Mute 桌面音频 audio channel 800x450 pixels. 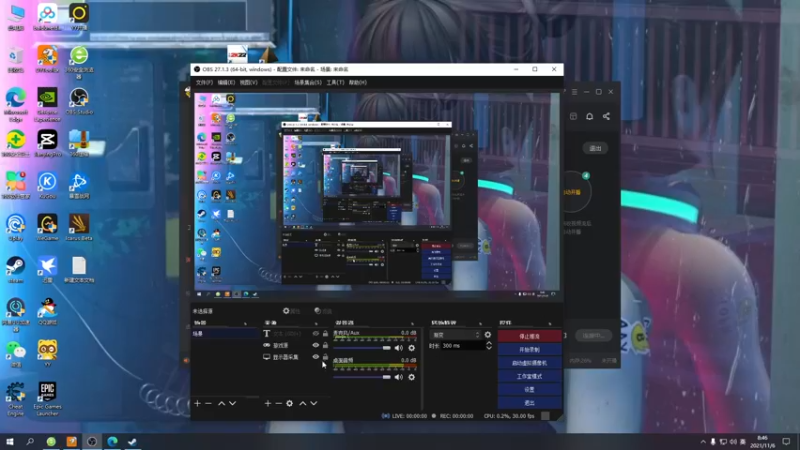coord(398,377)
